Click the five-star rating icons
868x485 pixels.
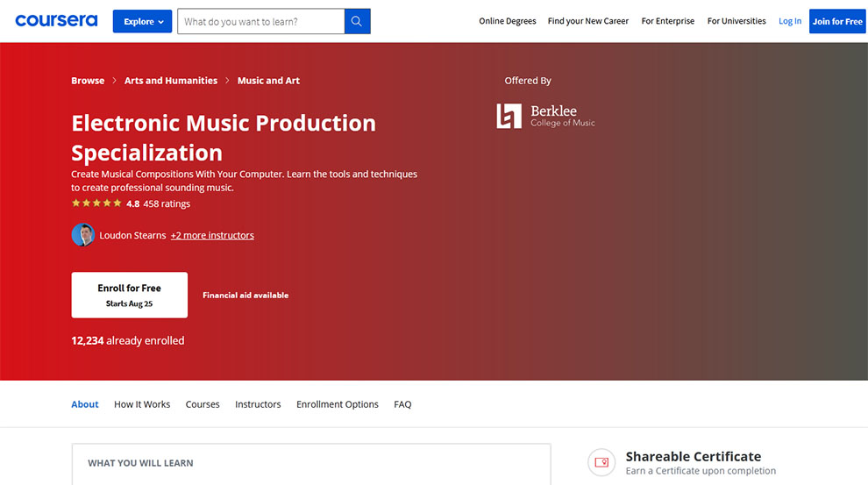(96, 203)
